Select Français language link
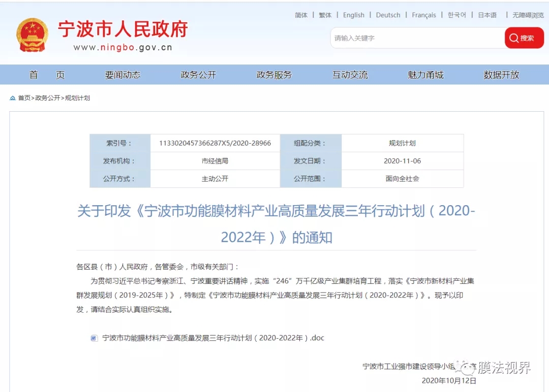549x392 pixels. [423, 15]
